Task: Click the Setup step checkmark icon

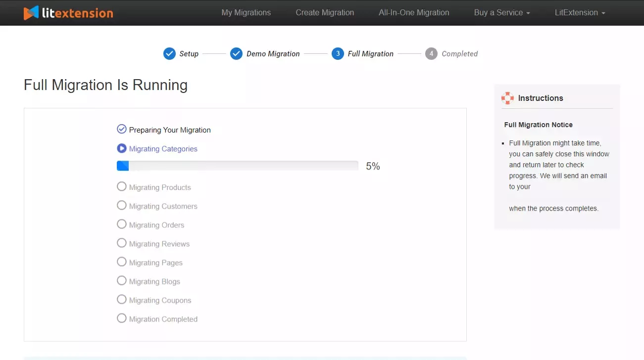Action: point(169,53)
